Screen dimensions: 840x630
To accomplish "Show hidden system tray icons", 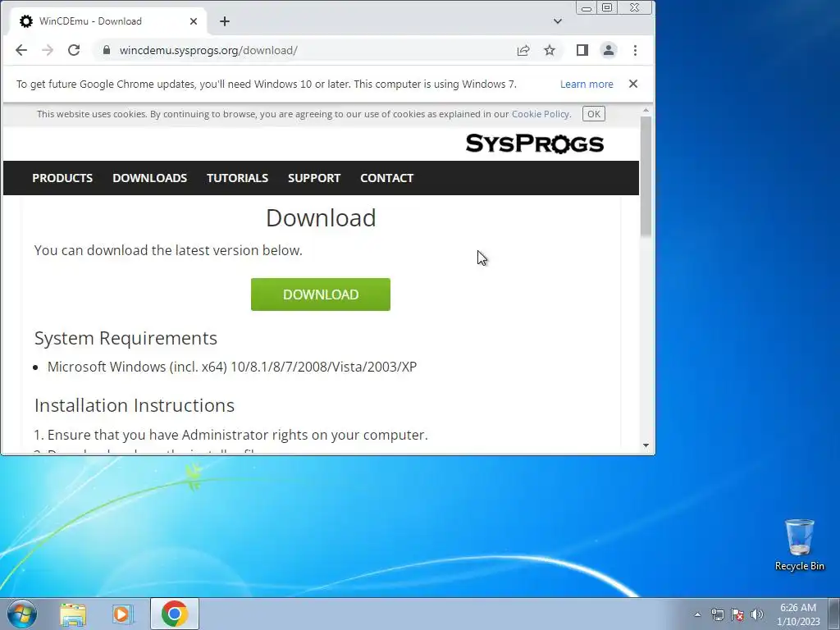I will [697, 614].
